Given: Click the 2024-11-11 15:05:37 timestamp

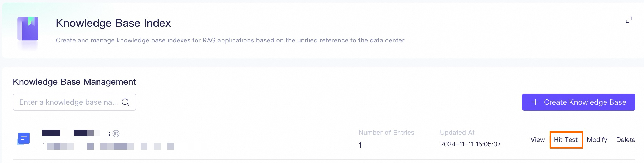Looking at the screenshot, I should click(470, 144).
